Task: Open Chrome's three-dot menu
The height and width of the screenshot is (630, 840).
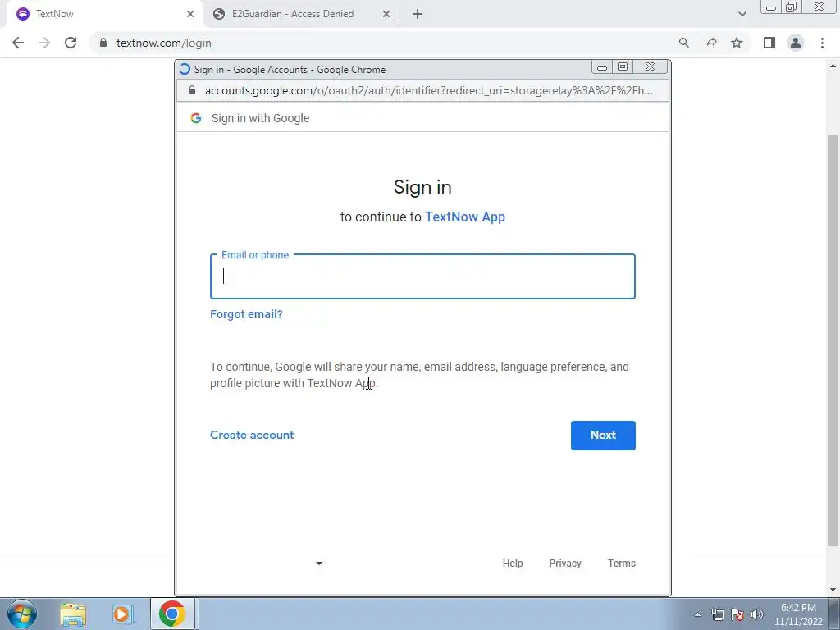Action: (x=822, y=43)
